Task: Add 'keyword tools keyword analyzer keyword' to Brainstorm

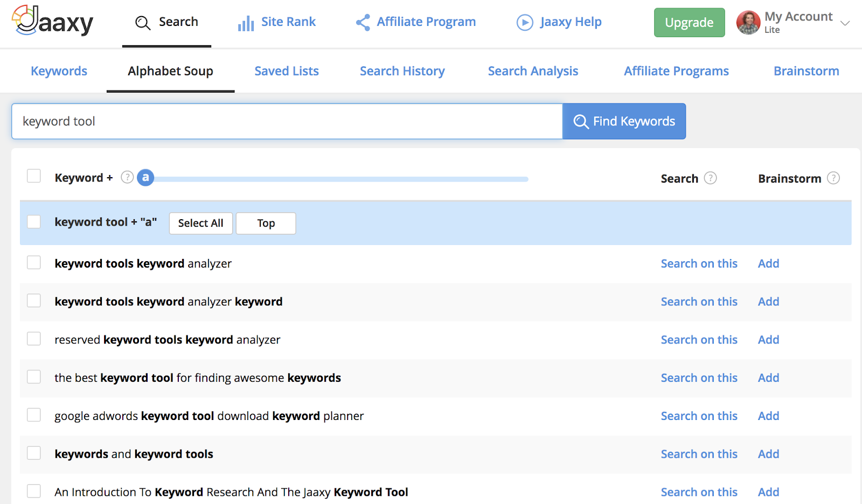Action: coord(768,302)
